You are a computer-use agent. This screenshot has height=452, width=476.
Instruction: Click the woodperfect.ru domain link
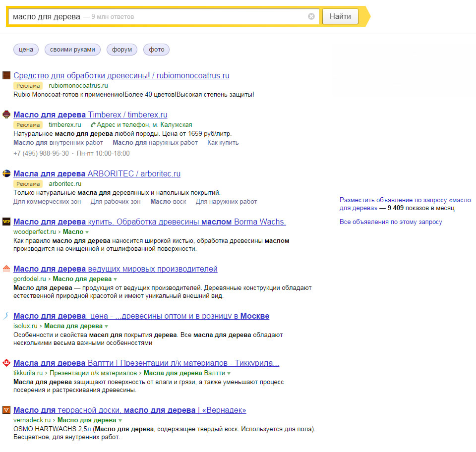[x=35, y=232]
